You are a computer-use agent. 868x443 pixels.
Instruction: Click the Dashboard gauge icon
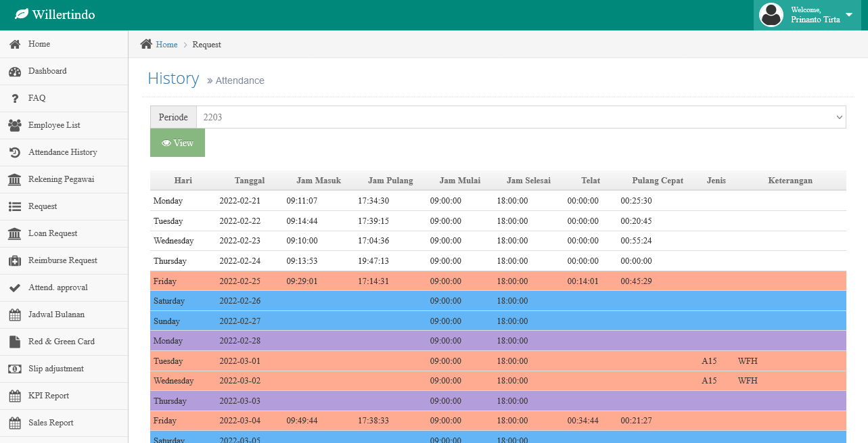[14, 71]
